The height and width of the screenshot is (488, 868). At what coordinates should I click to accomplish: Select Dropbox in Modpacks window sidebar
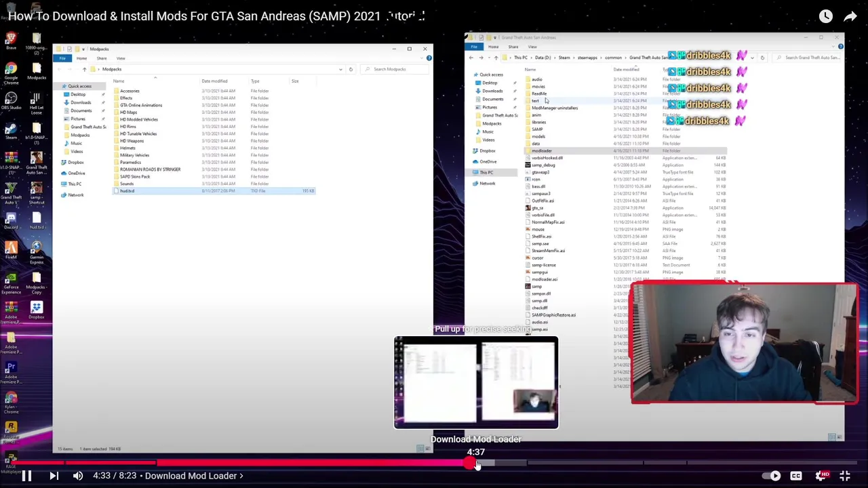[75, 163]
